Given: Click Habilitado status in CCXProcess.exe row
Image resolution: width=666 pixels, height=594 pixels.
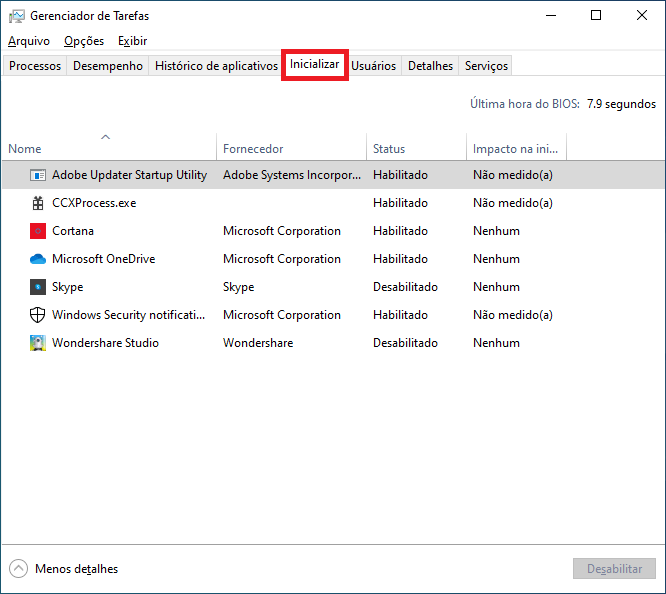Looking at the screenshot, I should tap(400, 203).
